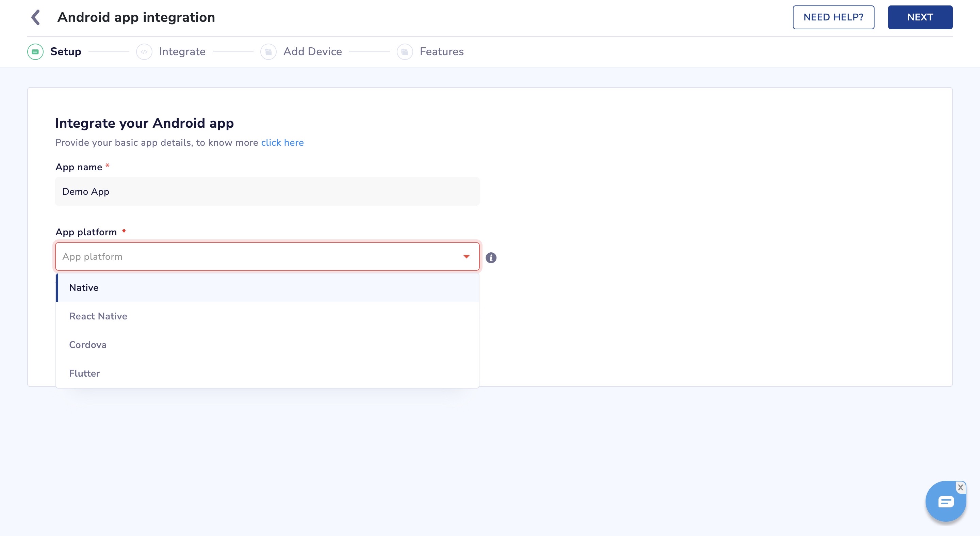Select Native from platform list
This screenshot has height=536, width=980.
point(84,287)
